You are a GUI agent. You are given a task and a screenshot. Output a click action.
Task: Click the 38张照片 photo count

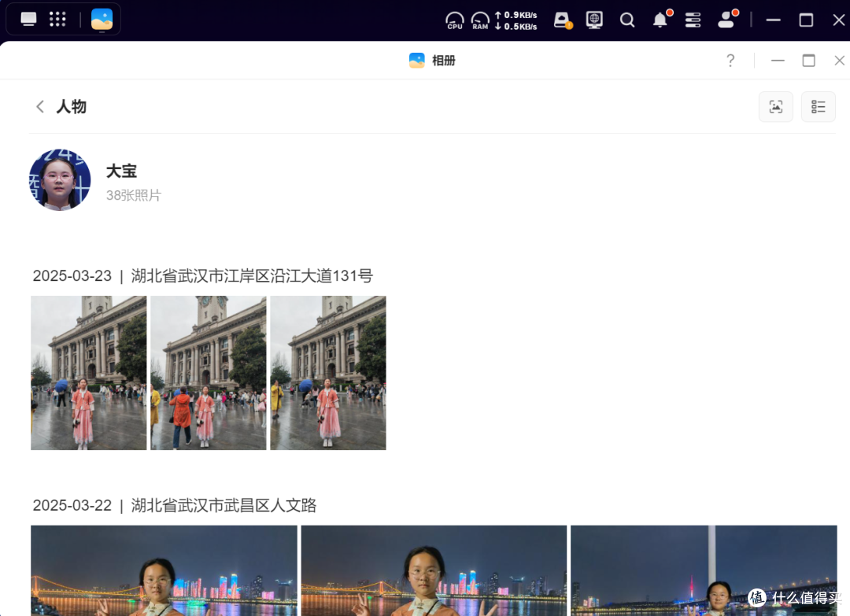133,195
